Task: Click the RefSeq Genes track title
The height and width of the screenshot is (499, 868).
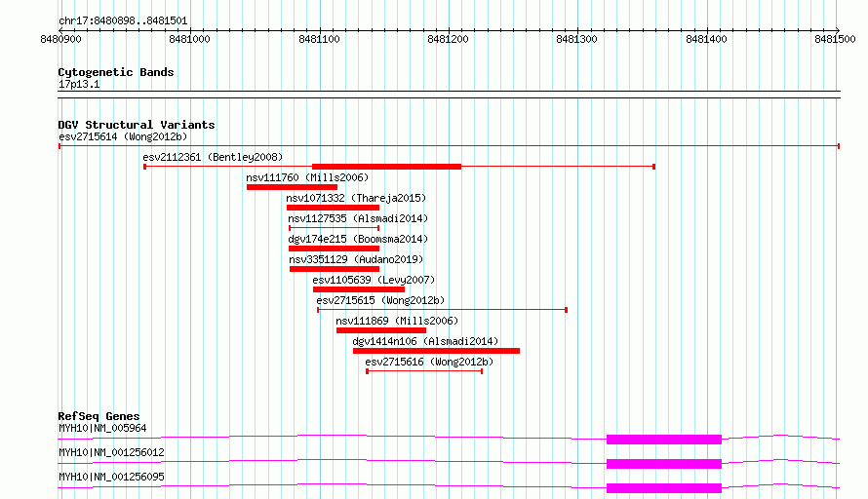Action: 99,416
